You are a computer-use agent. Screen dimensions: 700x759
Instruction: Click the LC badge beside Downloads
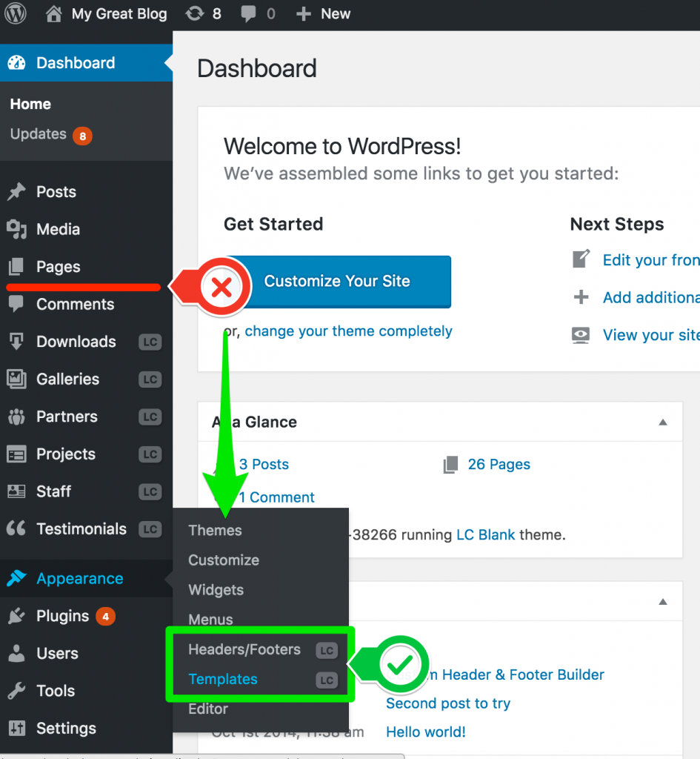pos(150,342)
